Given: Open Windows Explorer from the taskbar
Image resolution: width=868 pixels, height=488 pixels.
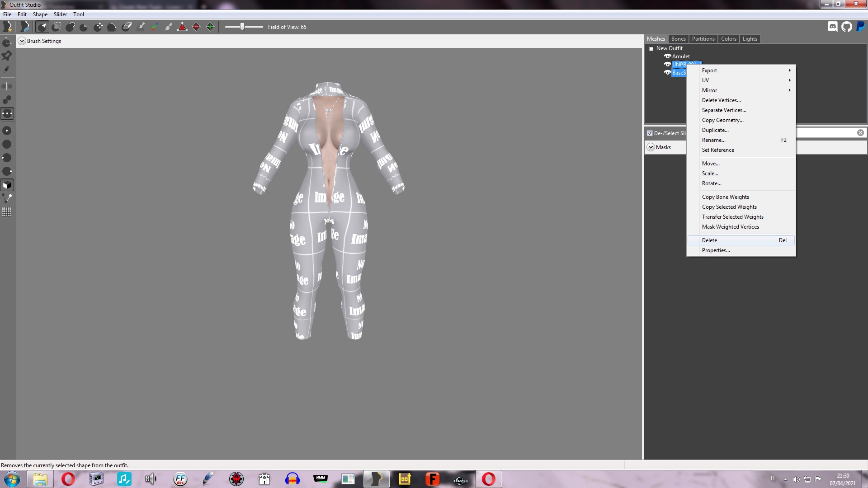Looking at the screenshot, I should (40, 479).
